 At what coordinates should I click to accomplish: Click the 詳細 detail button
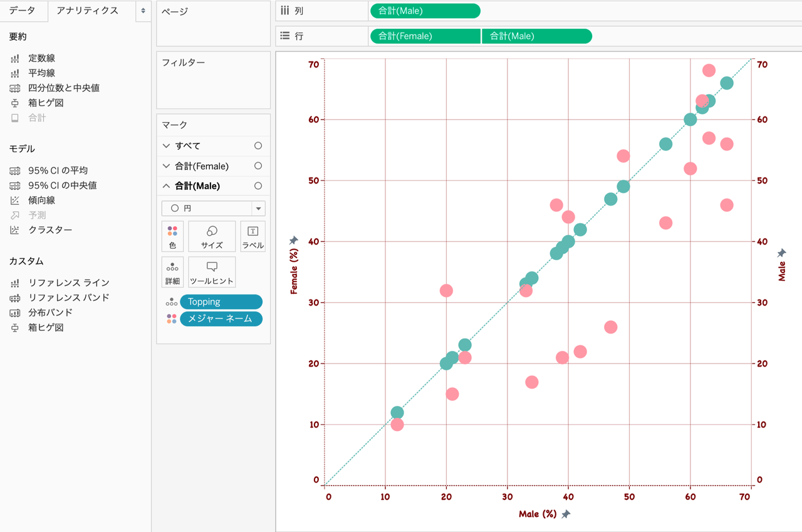[x=172, y=272]
